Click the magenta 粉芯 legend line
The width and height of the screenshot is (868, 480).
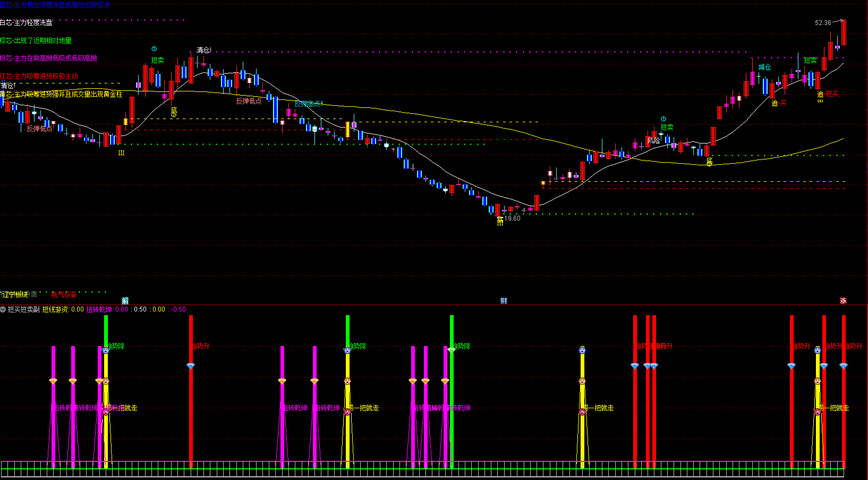coord(48,58)
